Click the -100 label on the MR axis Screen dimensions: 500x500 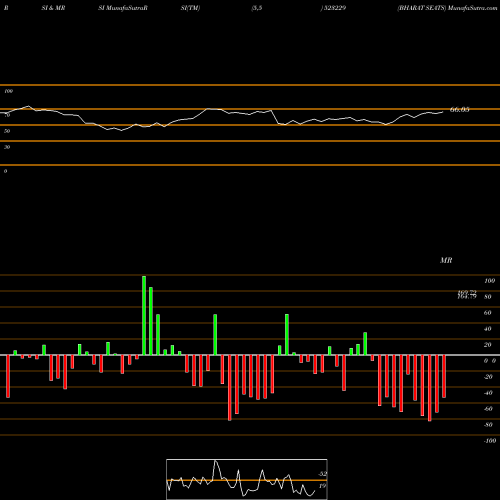490,441
